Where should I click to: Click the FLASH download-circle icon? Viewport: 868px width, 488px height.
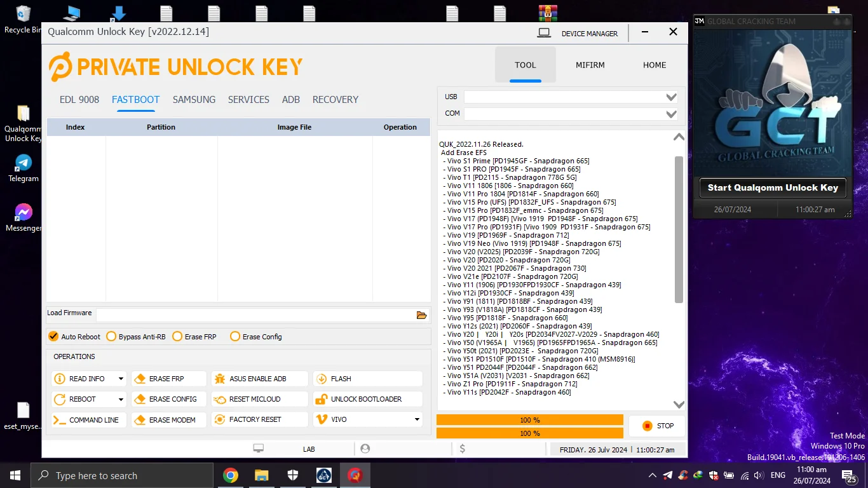[x=322, y=379]
